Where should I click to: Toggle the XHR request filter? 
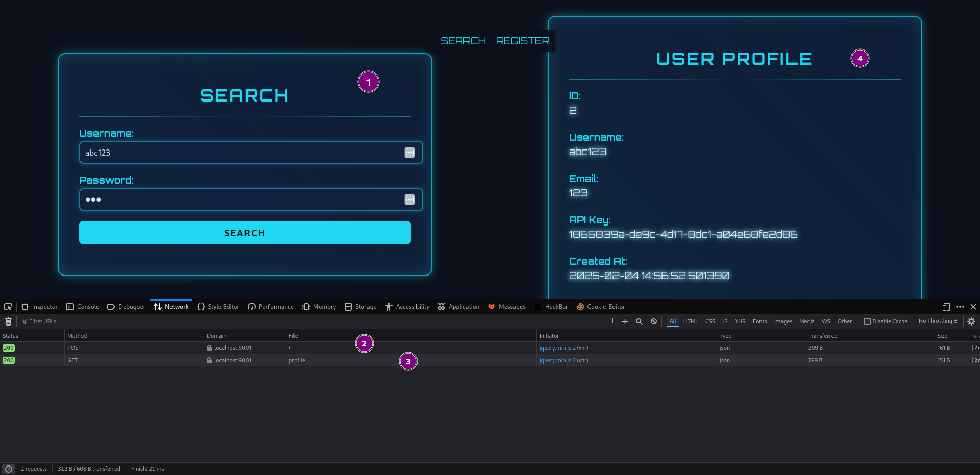(740, 321)
